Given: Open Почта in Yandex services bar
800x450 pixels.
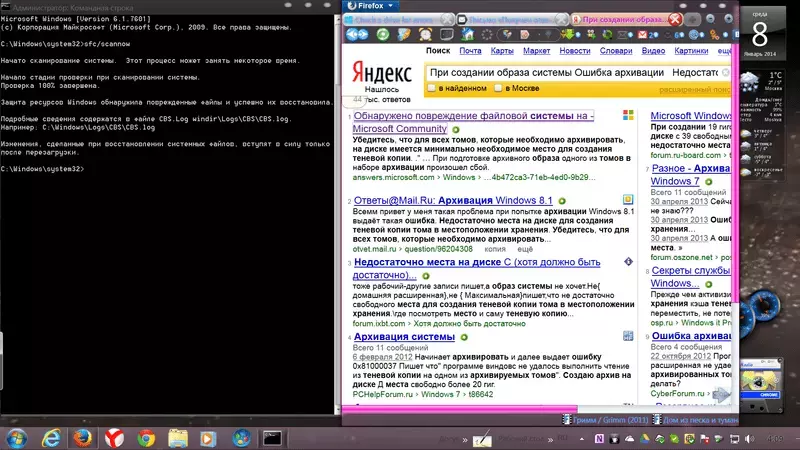Looking at the screenshot, I should (x=470, y=51).
